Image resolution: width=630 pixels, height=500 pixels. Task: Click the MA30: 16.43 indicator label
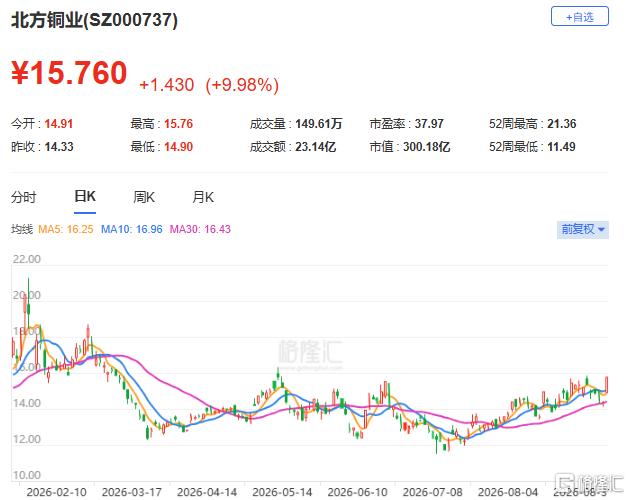(200, 229)
